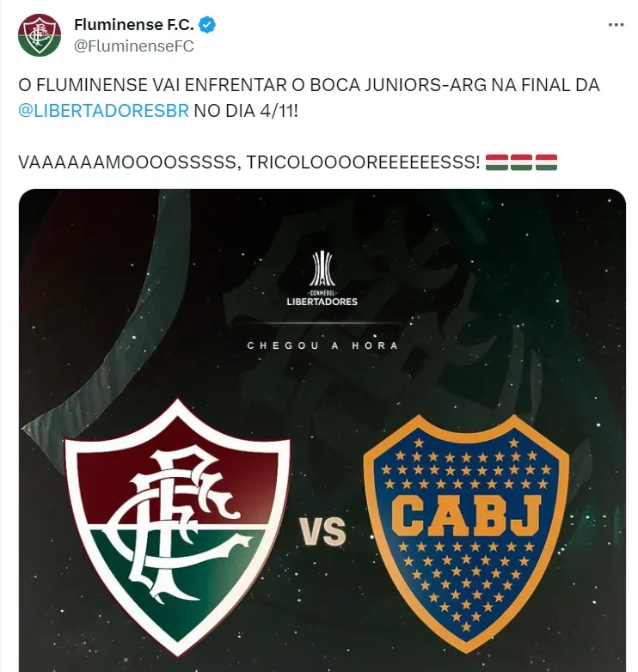Screen dimensions: 638x672
Task: Click the LIBERTADORES wordmark under the trophy
Action: (x=322, y=302)
